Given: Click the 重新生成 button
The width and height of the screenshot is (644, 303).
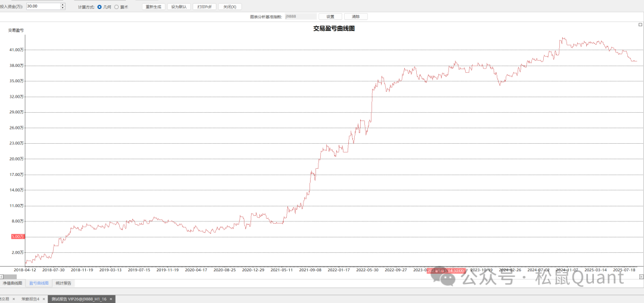Looking at the screenshot, I should click(154, 7).
